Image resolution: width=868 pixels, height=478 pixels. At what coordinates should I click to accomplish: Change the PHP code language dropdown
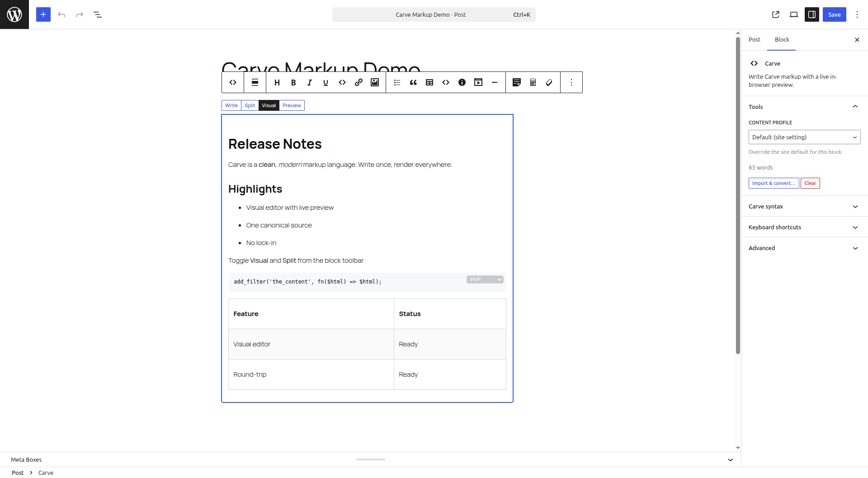tap(485, 279)
